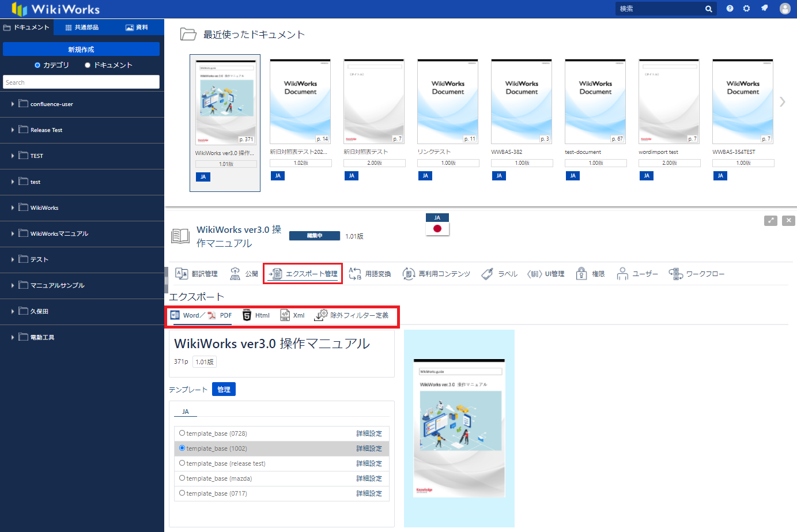Viewport: 797px width, 532px height.
Task: Click the help question mark icon
Action: click(730, 9)
